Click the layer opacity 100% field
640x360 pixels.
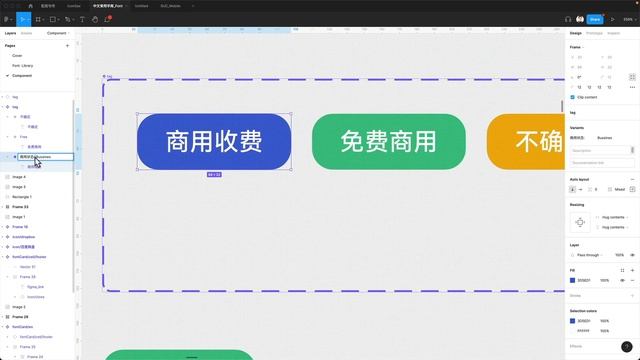tap(619, 255)
